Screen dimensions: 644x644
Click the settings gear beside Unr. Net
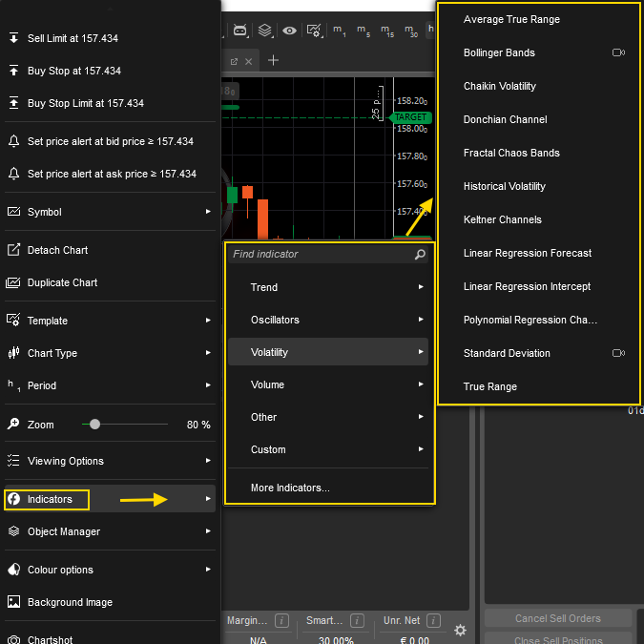pos(460,630)
